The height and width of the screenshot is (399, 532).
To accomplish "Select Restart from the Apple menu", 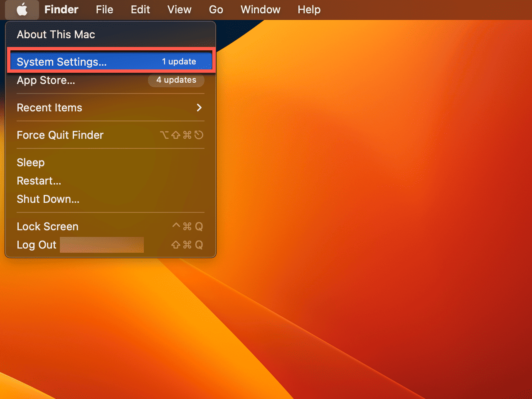I will click(39, 181).
